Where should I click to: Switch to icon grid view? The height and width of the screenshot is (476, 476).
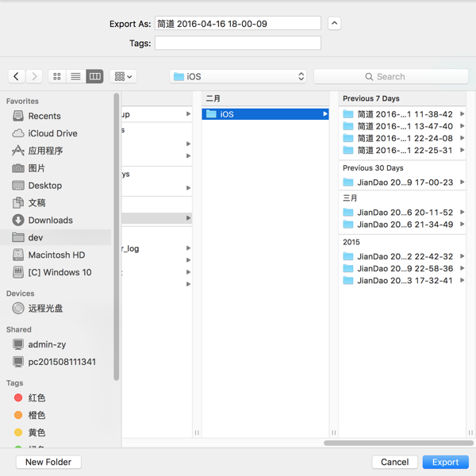[x=57, y=76]
